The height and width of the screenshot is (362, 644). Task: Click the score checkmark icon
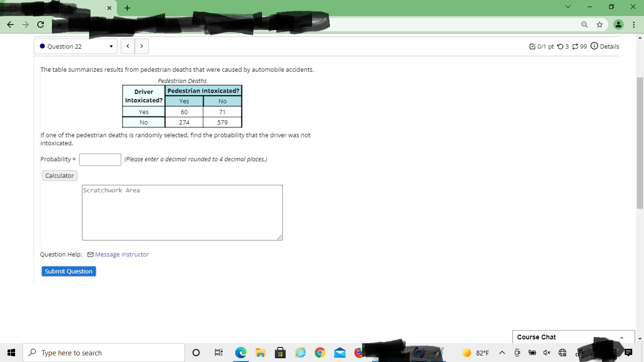pyautogui.click(x=533, y=46)
